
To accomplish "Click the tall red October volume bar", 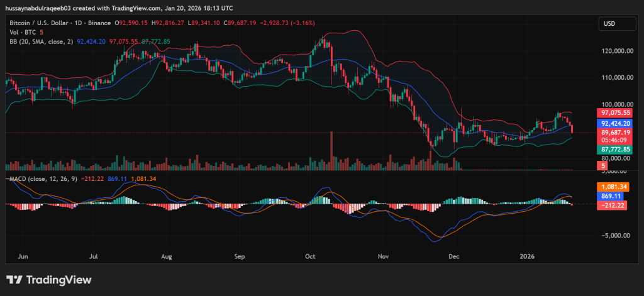I will tap(331, 154).
